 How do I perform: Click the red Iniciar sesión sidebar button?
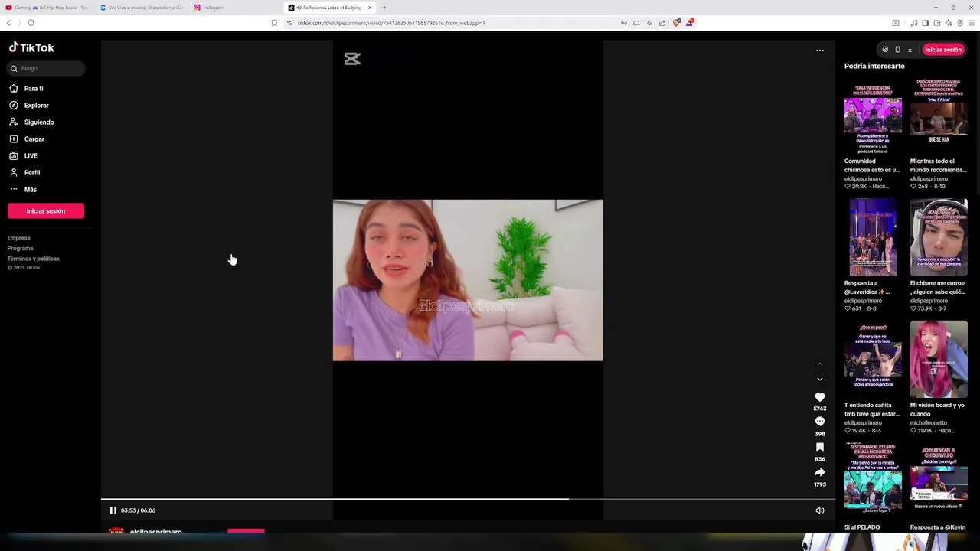point(46,210)
